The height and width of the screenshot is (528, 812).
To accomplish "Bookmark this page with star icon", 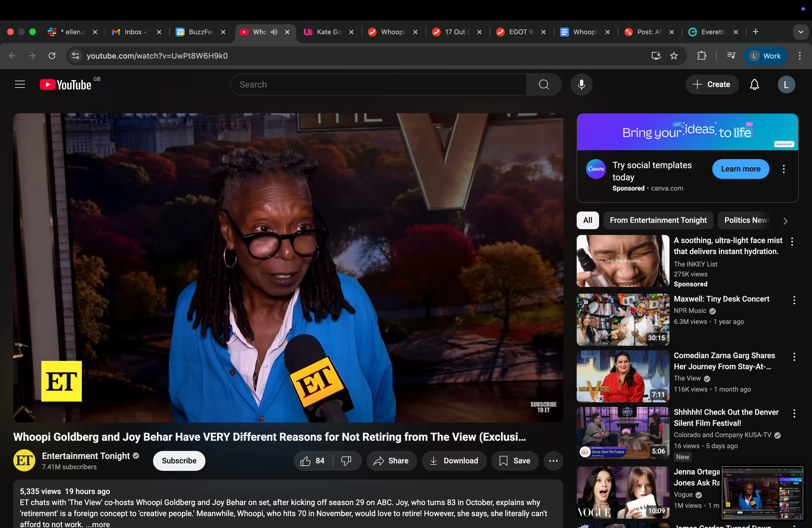I will [674, 56].
